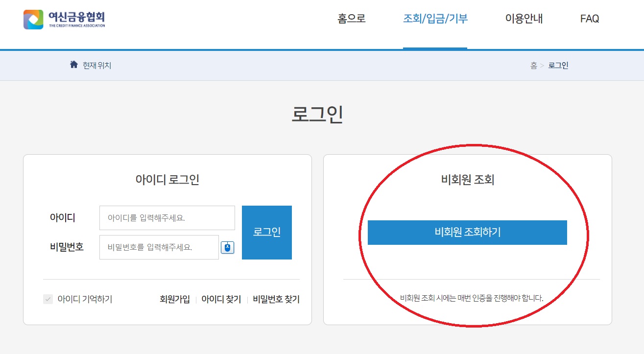Open the 이용안내 menu item
The height and width of the screenshot is (354, 644).
[524, 19]
